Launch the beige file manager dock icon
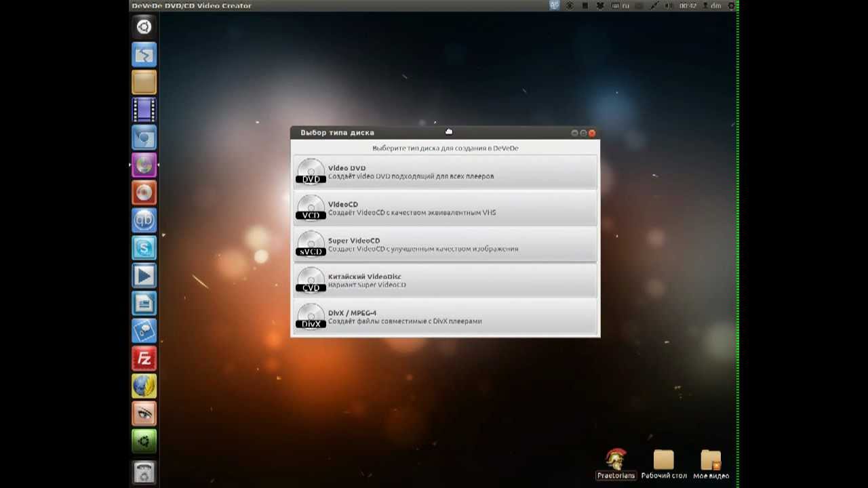The image size is (868, 488). [144, 82]
